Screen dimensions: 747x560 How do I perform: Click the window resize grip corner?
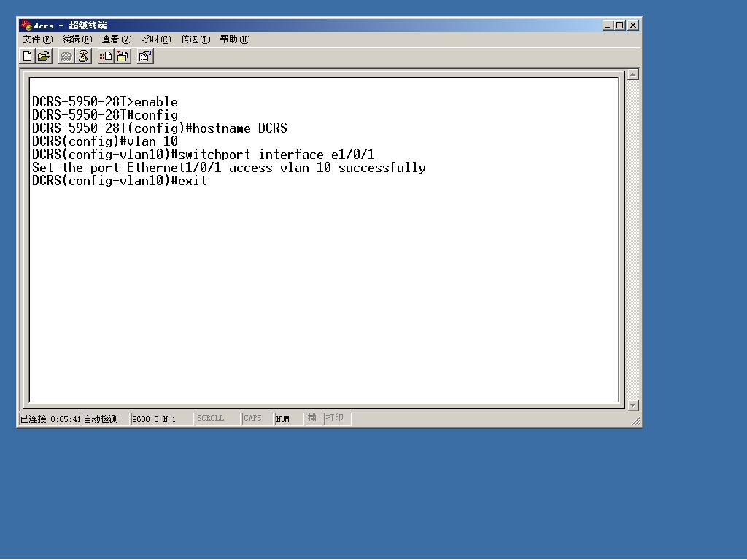pyautogui.click(x=636, y=421)
